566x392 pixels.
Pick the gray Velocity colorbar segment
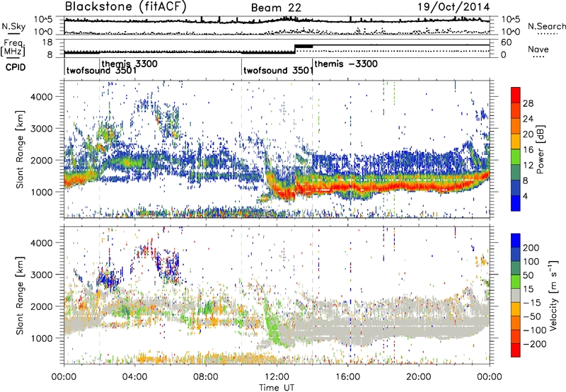[x=516, y=295]
